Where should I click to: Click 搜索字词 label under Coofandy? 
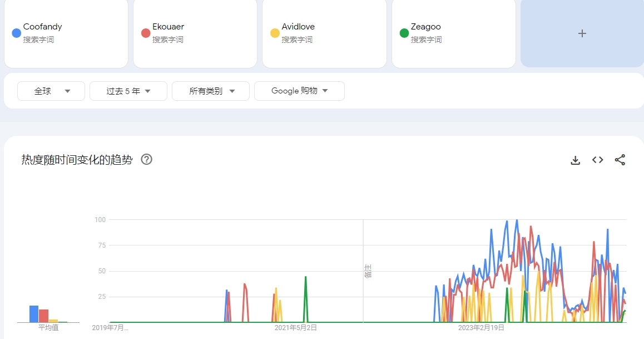pos(38,40)
